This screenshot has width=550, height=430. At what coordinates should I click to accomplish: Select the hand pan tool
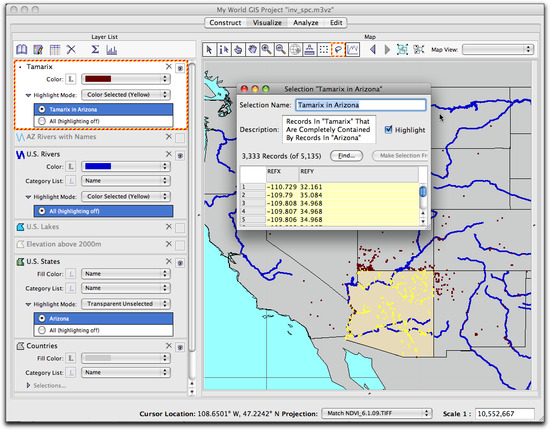click(x=253, y=49)
